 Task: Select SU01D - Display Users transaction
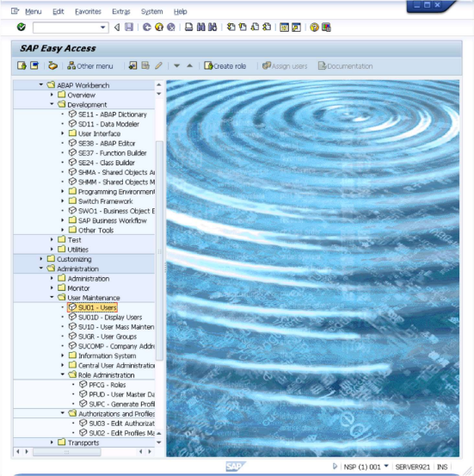[105, 318]
